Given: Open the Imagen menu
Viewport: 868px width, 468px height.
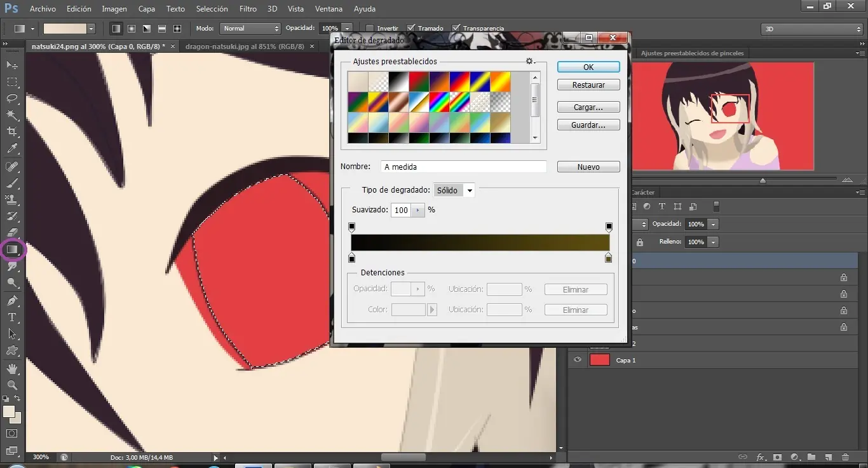Looking at the screenshot, I should click(114, 9).
